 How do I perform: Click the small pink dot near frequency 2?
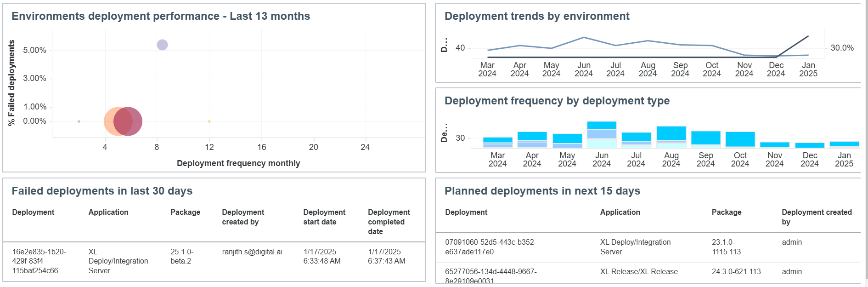79,121
